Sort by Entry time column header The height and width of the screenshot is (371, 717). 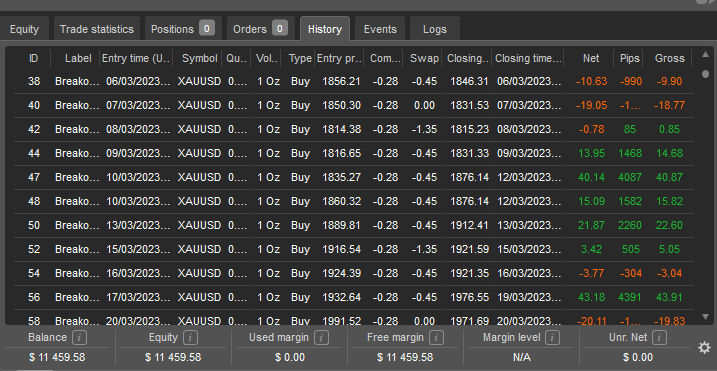click(x=136, y=58)
